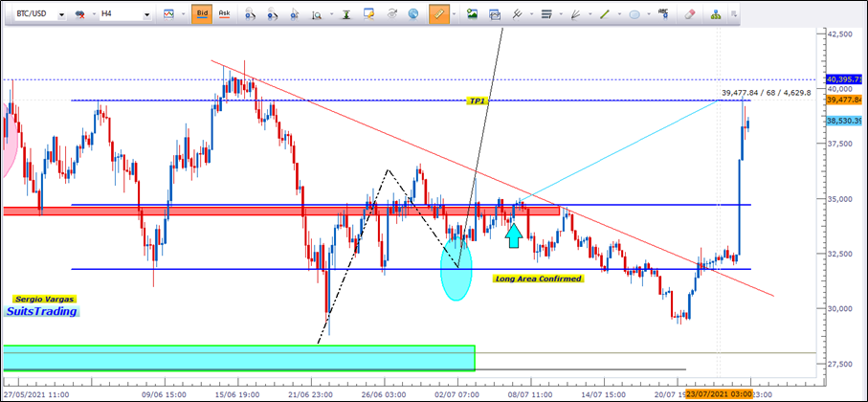This screenshot has height=402, width=868.
Task: Select the ellipse shape drawing tool
Action: click(634, 14)
